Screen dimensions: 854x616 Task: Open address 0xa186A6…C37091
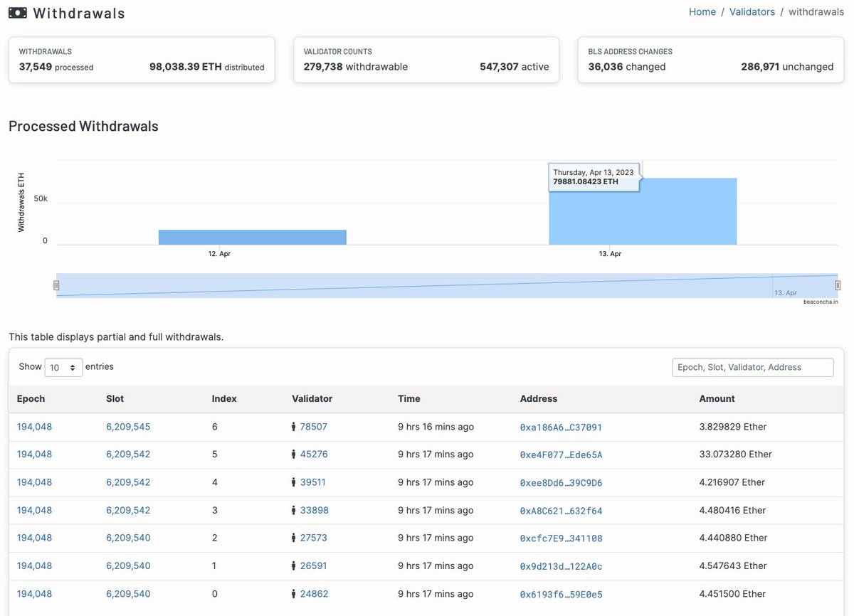point(562,428)
